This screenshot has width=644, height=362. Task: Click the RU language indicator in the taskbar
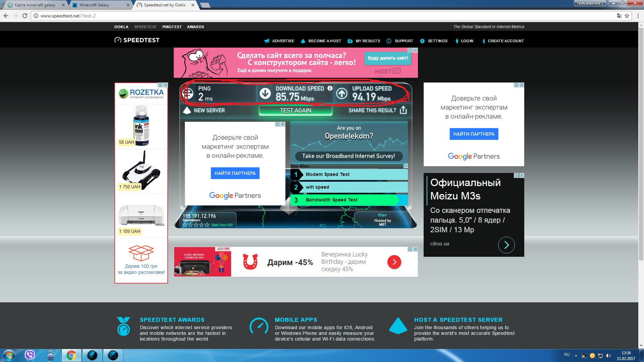567,355
